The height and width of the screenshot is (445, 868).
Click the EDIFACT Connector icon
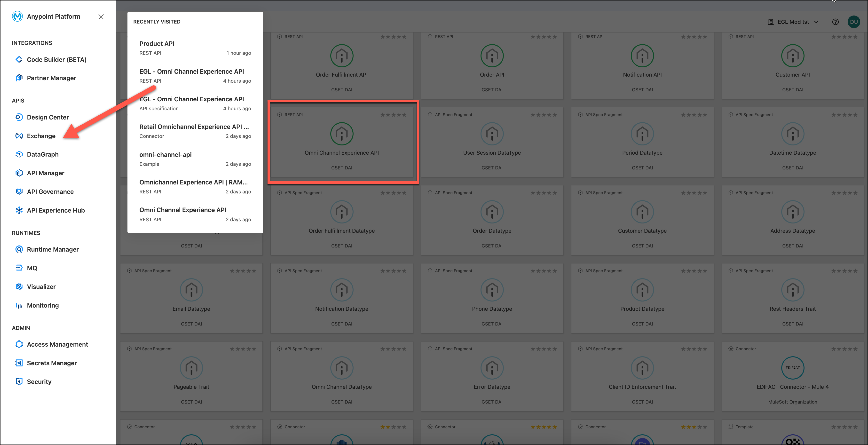[793, 368]
